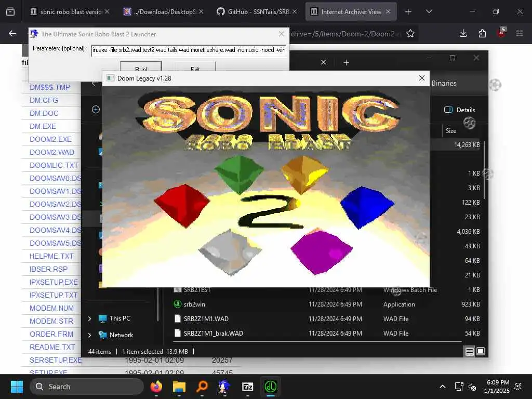
Task: Switch Explorer to large thumbnails view
Action: [x=481, y=352]
